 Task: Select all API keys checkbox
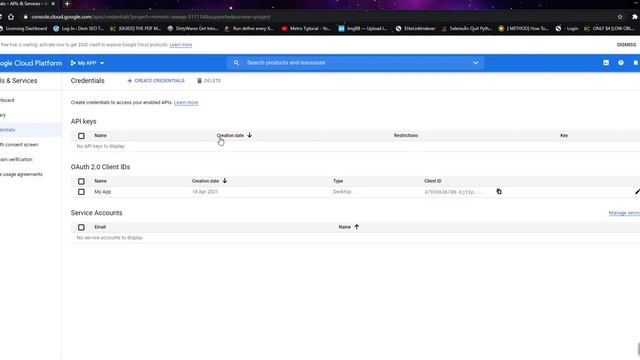click(81, 136)
